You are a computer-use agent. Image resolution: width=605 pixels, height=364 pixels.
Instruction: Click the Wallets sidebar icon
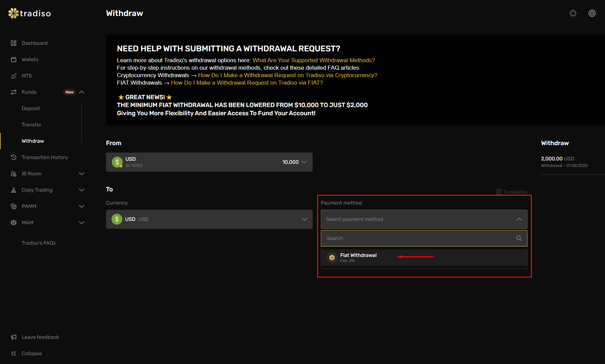coord(14,59)
